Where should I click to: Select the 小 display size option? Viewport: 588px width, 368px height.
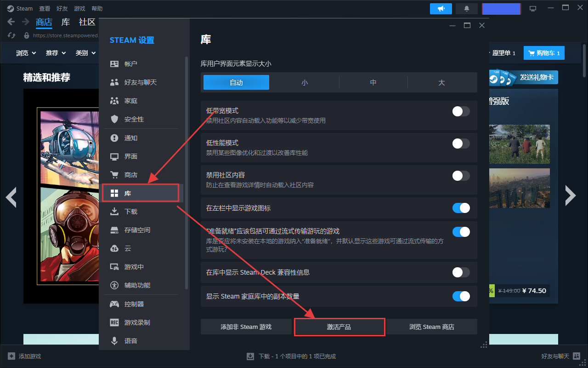click(305, 82)
